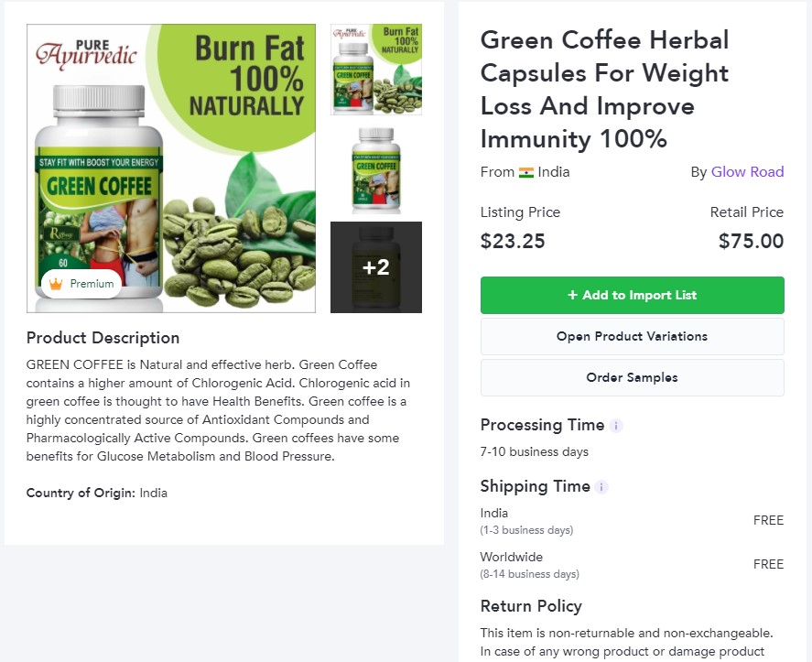The image size is (812, 662).
Task: Show the +2 more images thumbnail
Action: coord(375,267)
